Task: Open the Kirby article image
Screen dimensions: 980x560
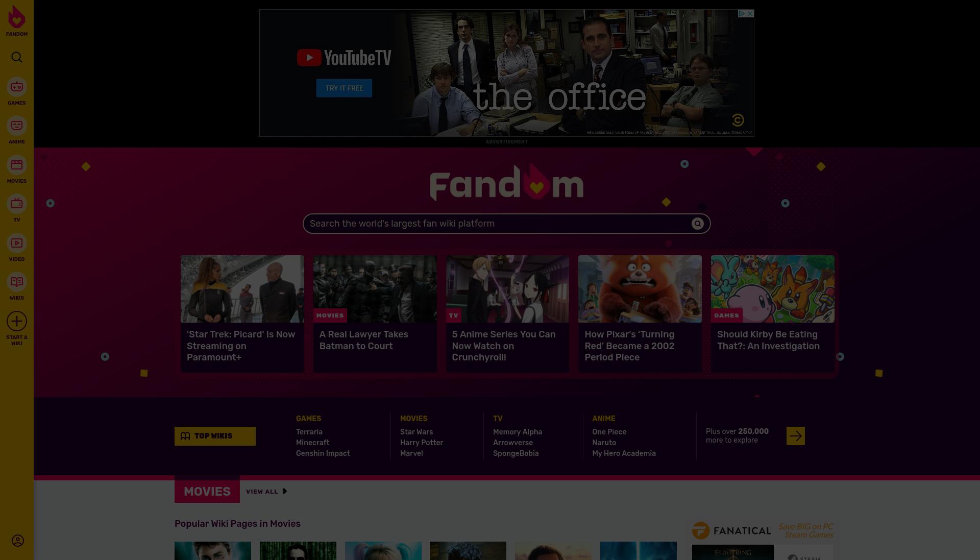Action: pyautogui.click(x=773, y=289)
